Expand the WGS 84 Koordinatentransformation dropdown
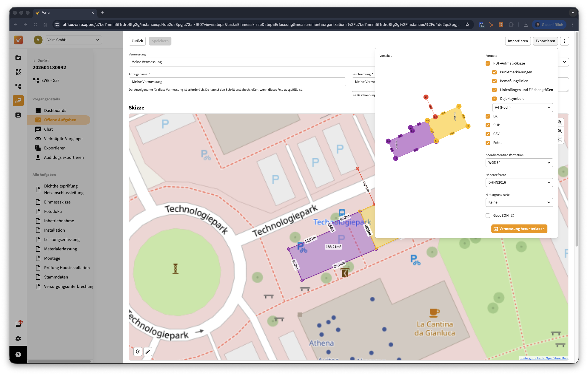 519,163
